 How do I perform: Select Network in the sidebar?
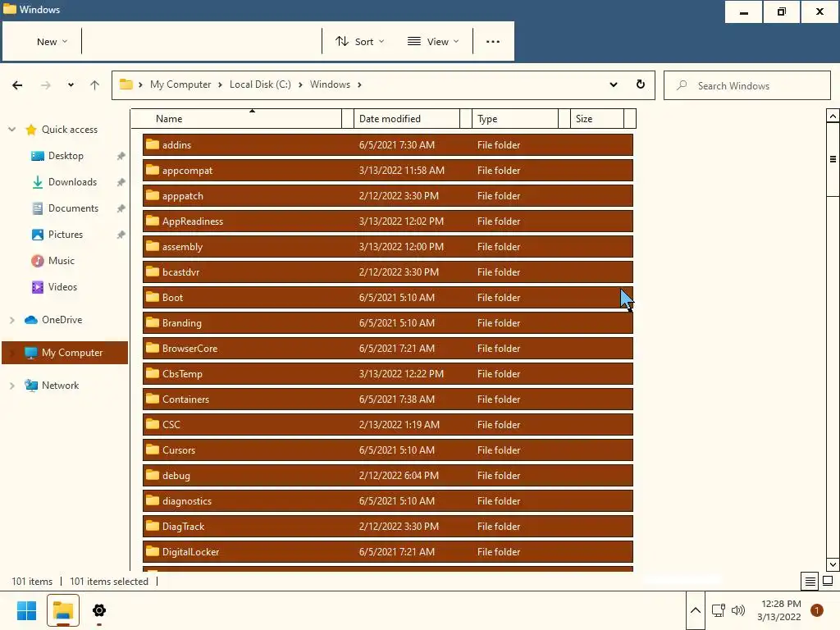click(60, 386)
